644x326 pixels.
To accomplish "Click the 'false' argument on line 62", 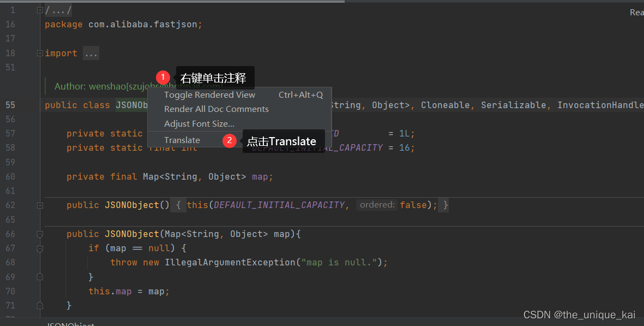I will click(413, 205).
